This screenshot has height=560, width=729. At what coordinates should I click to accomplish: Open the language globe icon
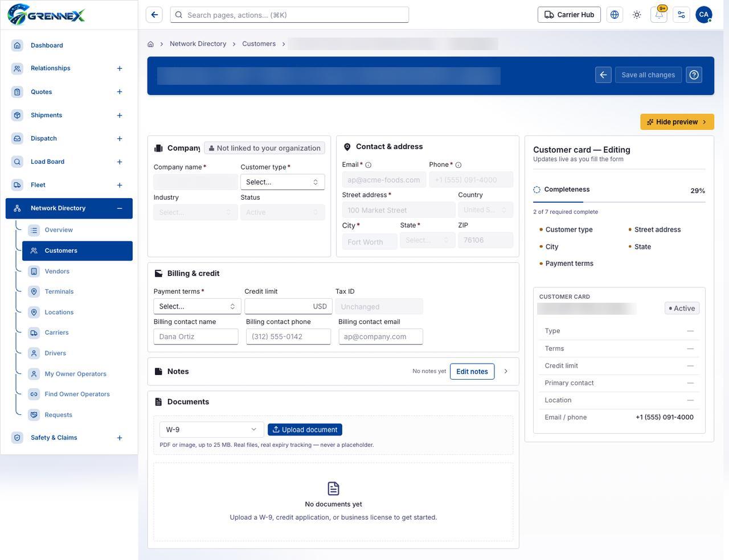pyautogui.click(x=615, y=15)
